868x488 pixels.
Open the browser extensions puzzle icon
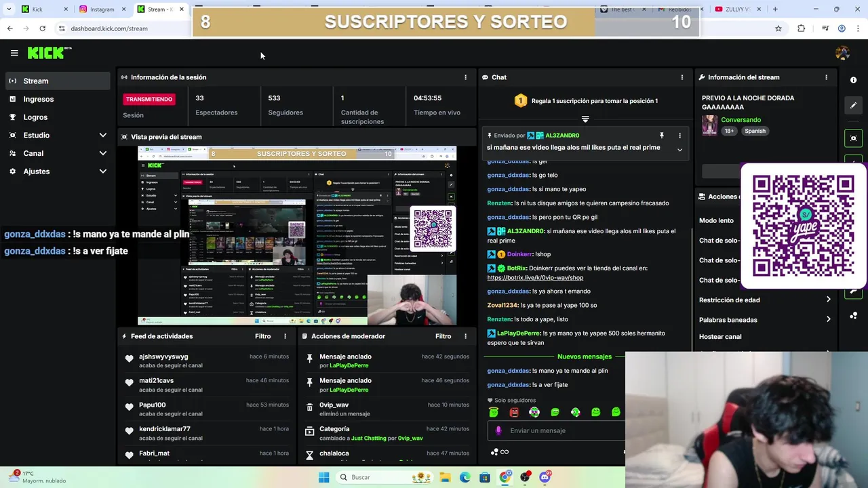[x=802, y=28]
